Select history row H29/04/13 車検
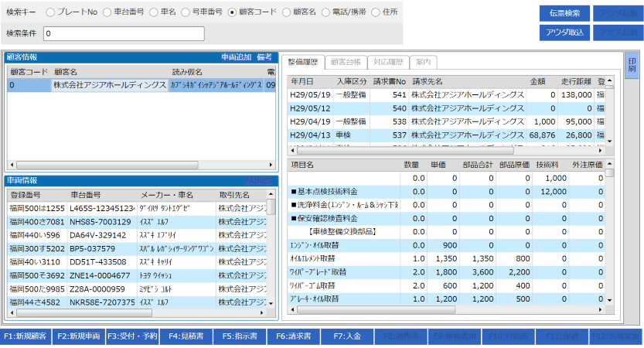This screenshot has width=644, height=348. coord(446,135)
